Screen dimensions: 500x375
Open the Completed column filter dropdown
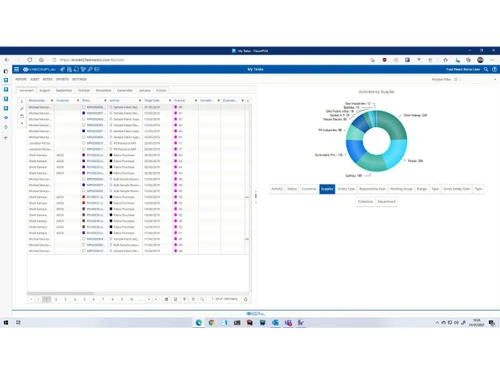[219, 100]
